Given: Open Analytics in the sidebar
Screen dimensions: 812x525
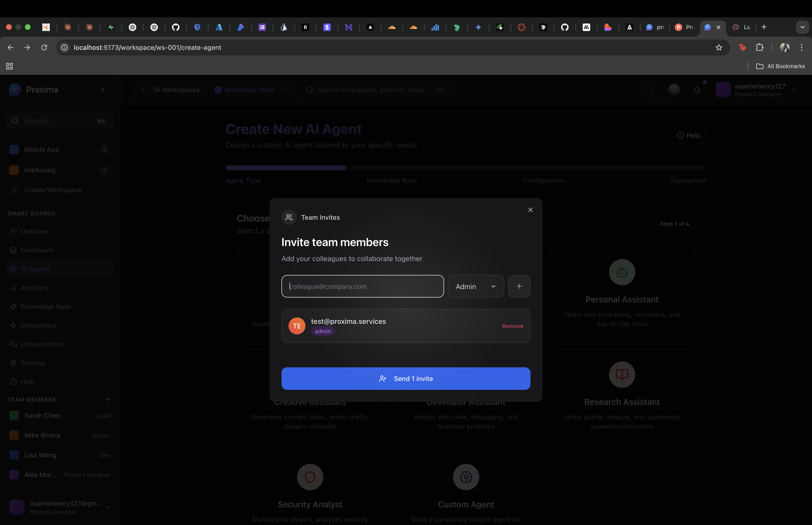Looking at the screenshot, I should click(34, 288).
